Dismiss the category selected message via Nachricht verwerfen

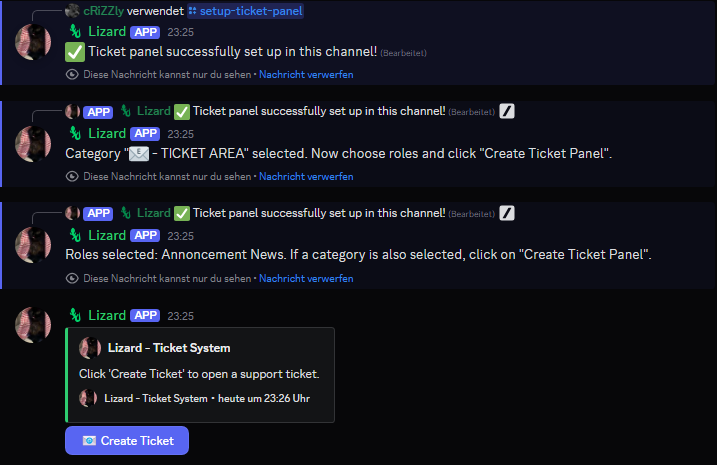(306, 176)
